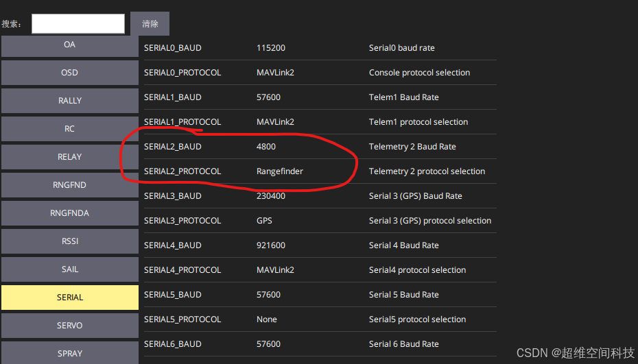Click the Serial 5 Baud Rate description
Image resolution: width=638 pixels, height=364 pixels.
click(403, 295)
